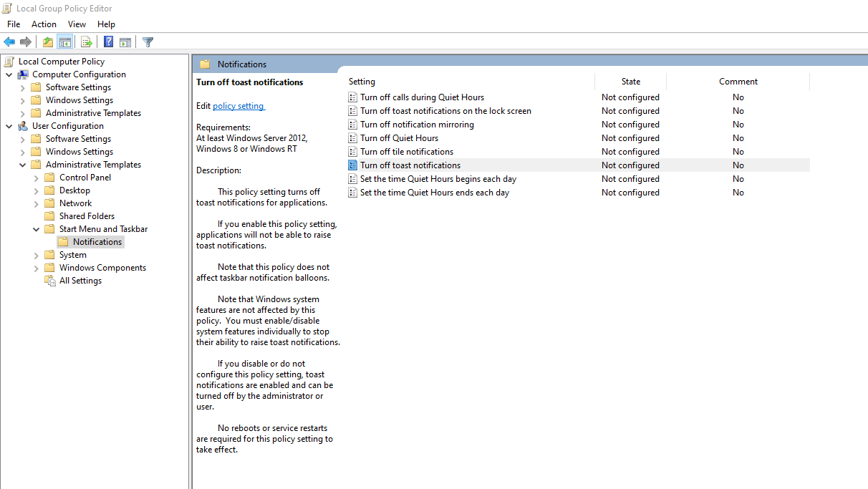868x489 pixels.
Task: Click the All Settings tree icon
Action: pos(50,281)
